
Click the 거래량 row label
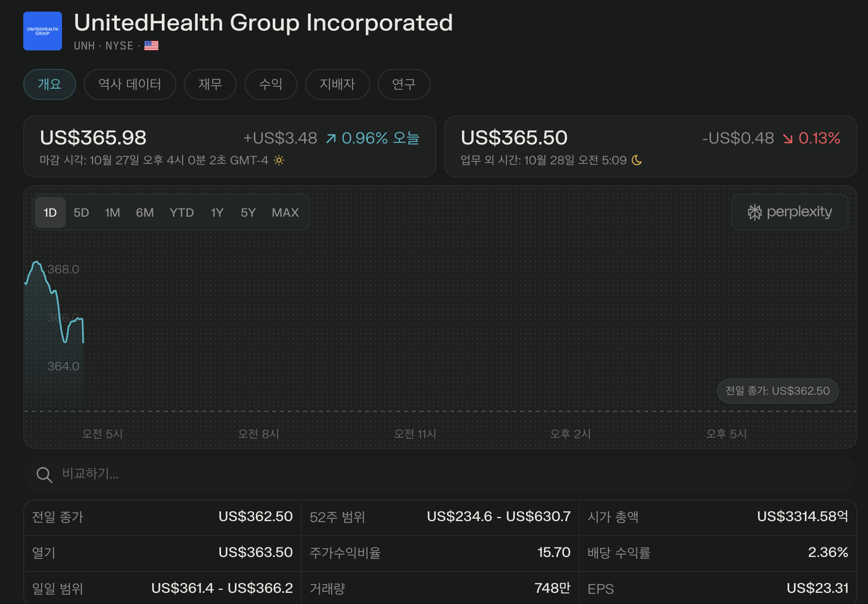pyautogui.click(x=327, y=589)
